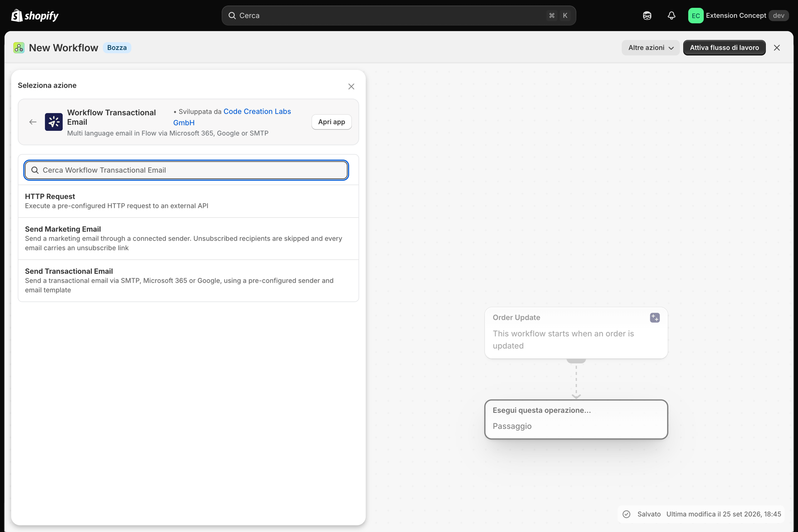The width and height of the screenshot is (798, 532).
Task: Click the Flow app icon beside New Workflow
Action: coord(19,48)
